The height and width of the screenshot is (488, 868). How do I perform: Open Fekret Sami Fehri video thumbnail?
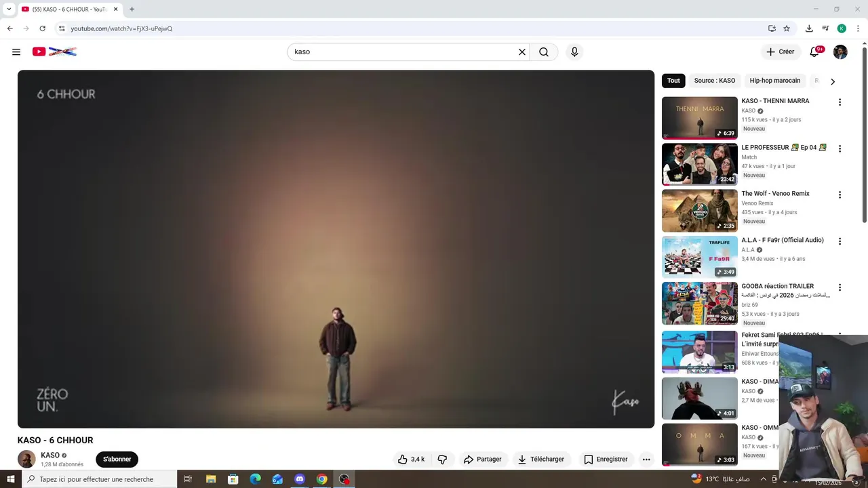click(699, 352)
